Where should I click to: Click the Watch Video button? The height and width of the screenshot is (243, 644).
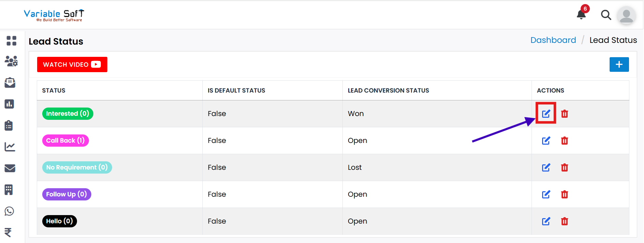(72, 64)
